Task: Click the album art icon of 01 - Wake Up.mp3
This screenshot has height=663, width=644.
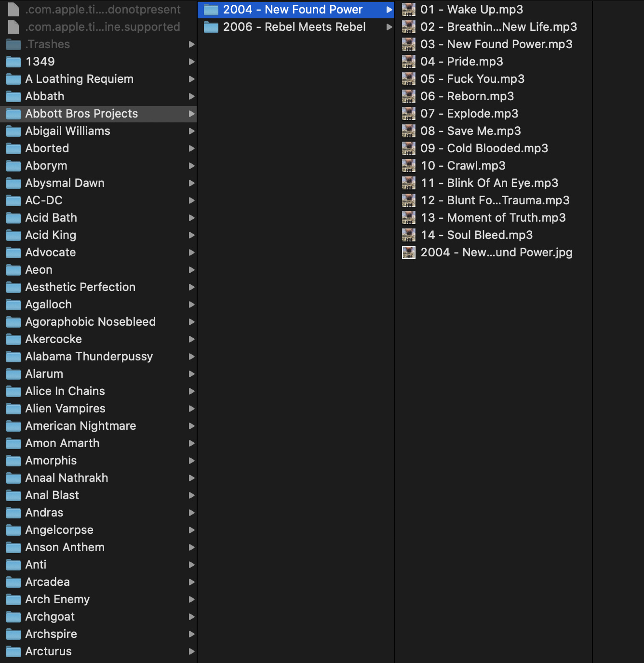Action: click(x=409, y=10)
